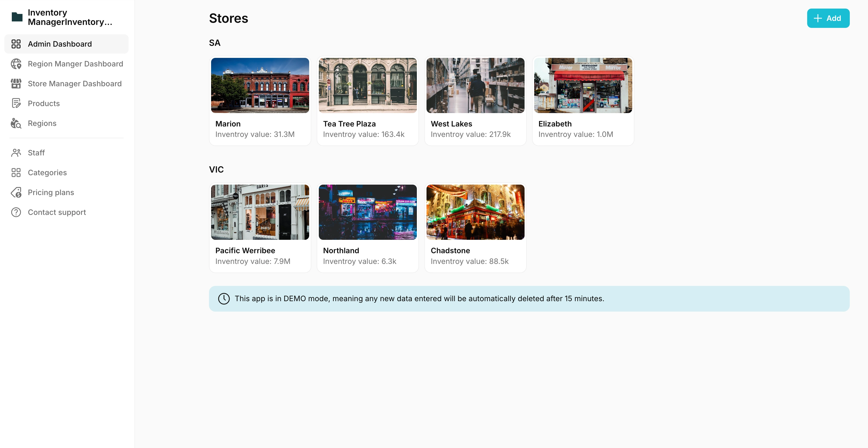This screenshot has height=448, width=868.
Task: Open the Tea Tree Plaza card
Action: coord(367,101)
